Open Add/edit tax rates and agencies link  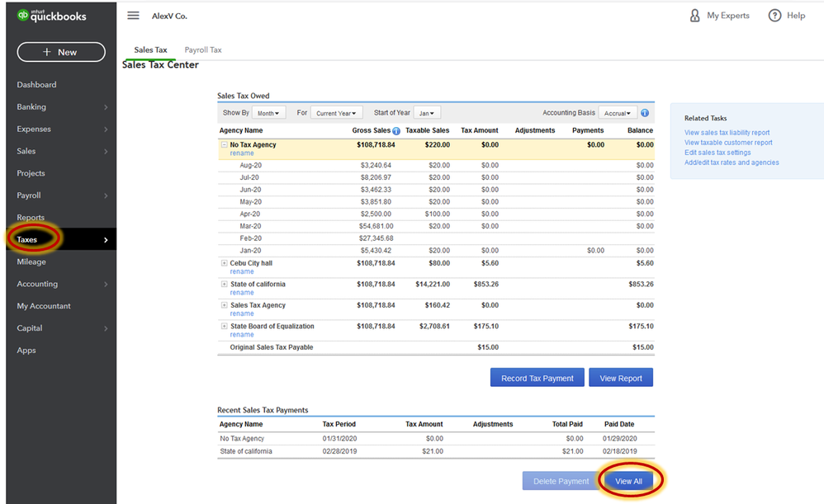[732, 163]
